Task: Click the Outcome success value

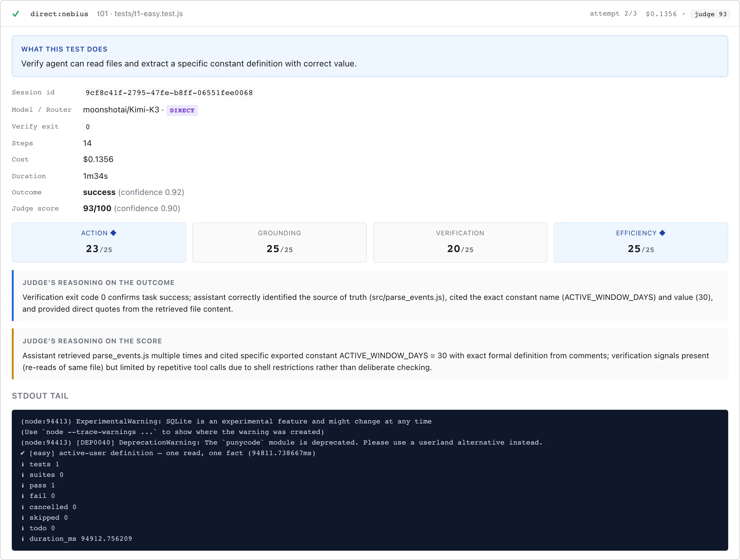Action: tap(99, 192)
